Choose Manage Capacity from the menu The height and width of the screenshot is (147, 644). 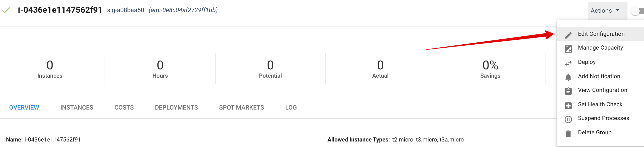[600, 48]
